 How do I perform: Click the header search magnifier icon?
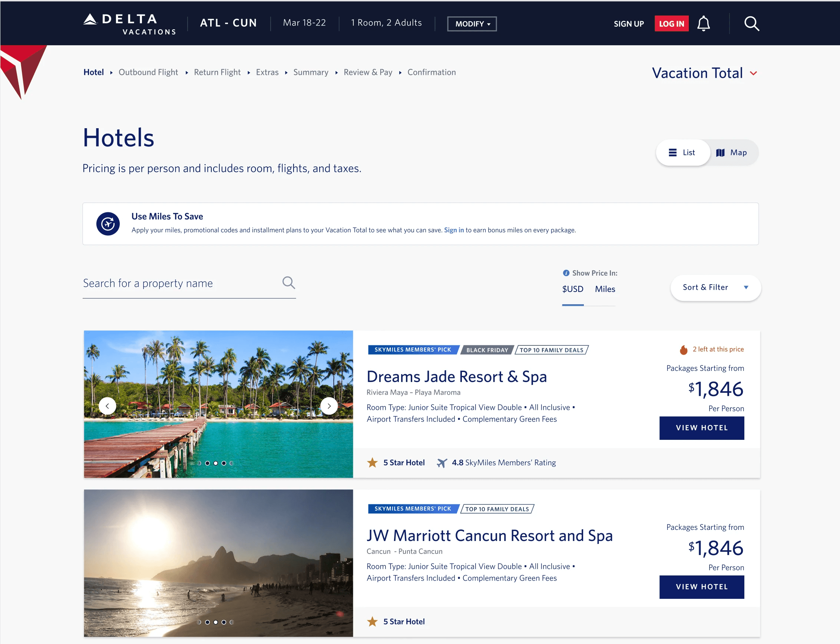tap(751, 23)
